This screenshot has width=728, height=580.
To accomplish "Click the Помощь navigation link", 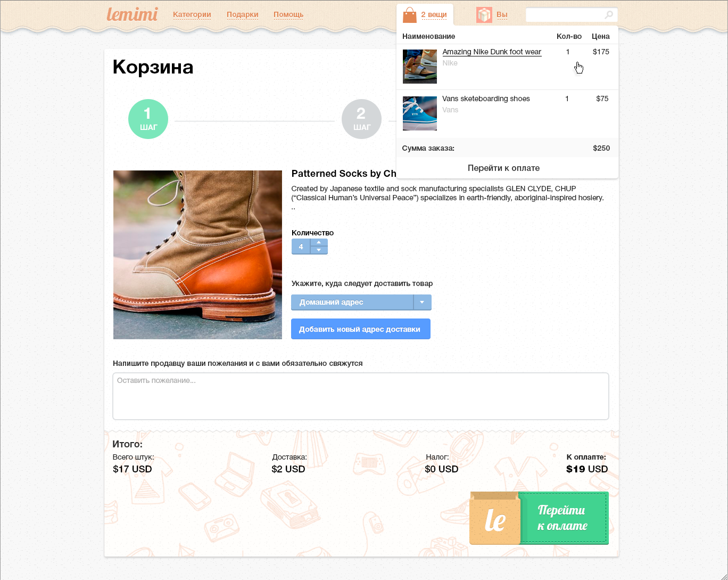I will pos(288,14).
